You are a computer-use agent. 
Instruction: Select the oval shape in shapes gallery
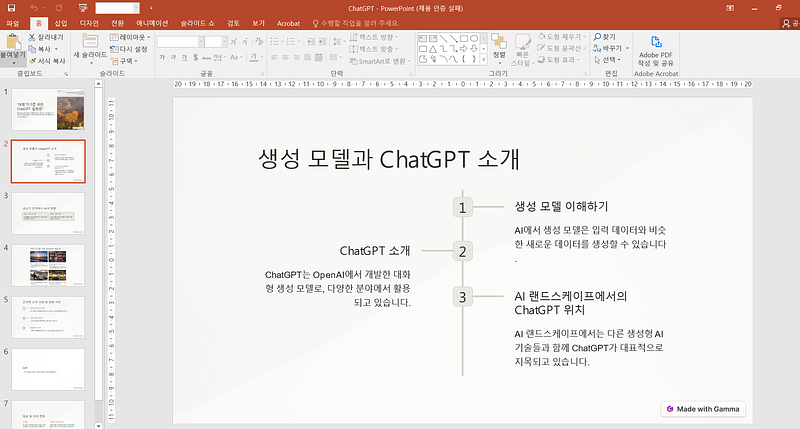tap(474, 38)
